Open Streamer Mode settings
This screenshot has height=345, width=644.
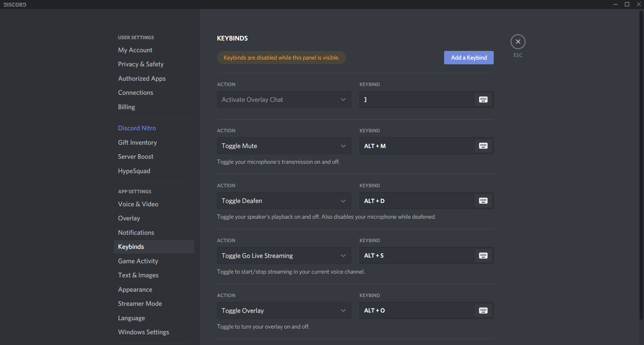click(x=154, y=304)
